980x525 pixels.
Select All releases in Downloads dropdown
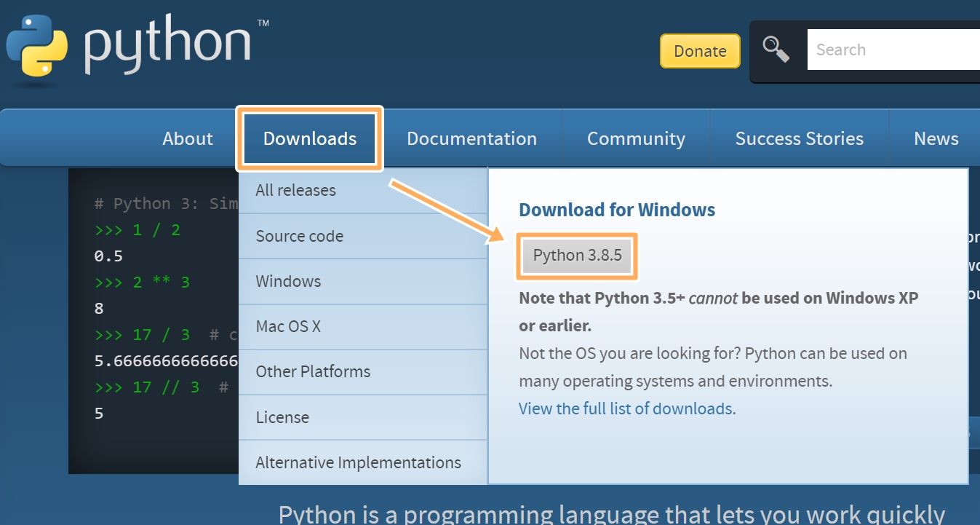coord(362,191)
